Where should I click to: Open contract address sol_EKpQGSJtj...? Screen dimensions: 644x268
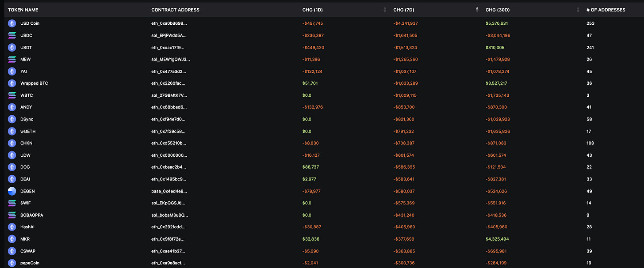pyautogui.click(x=168, y=203)
